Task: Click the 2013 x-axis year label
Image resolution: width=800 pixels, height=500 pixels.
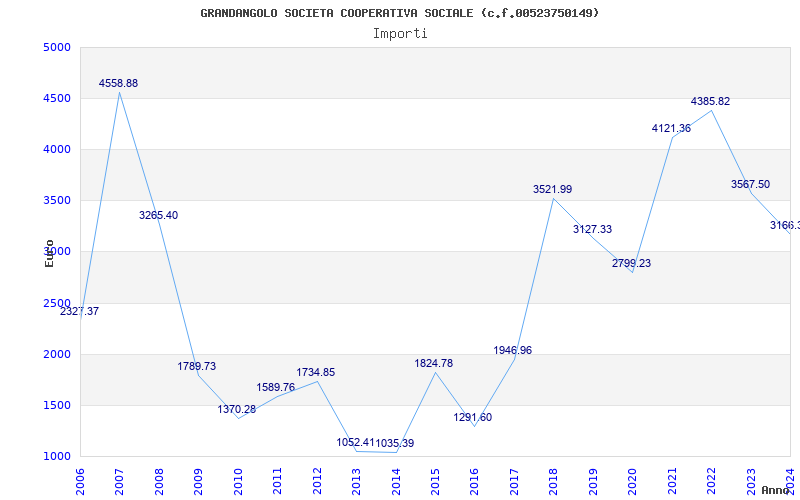Action: pos(356,481)
